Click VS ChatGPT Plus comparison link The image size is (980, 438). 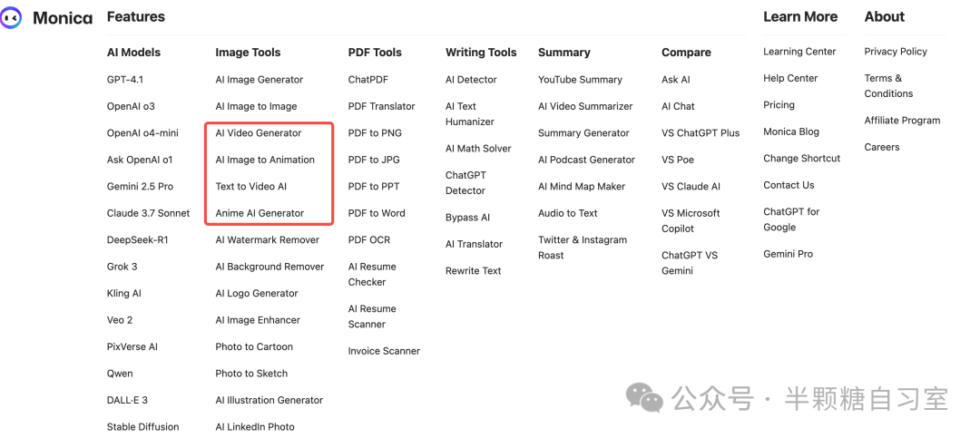701,133
